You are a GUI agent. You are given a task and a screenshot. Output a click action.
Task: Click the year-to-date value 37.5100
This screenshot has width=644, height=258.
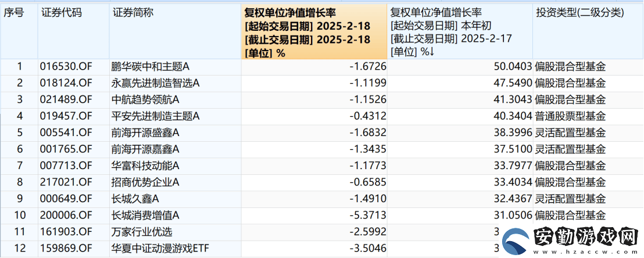(x=514, y=149)
